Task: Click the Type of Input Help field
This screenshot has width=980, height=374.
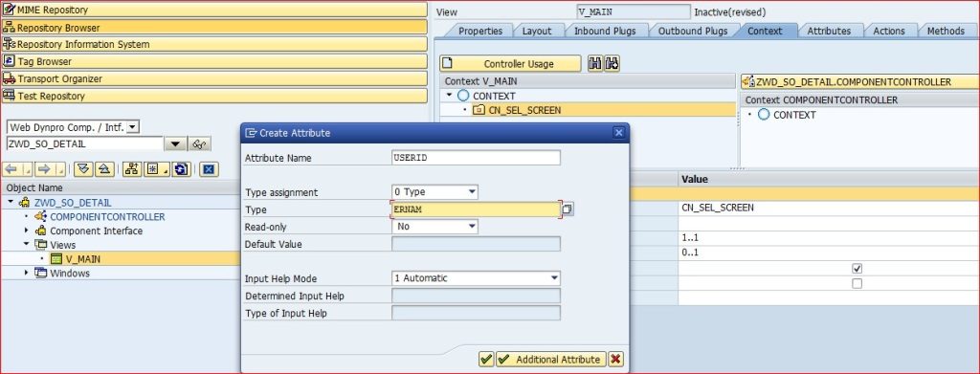Action: 476,313
